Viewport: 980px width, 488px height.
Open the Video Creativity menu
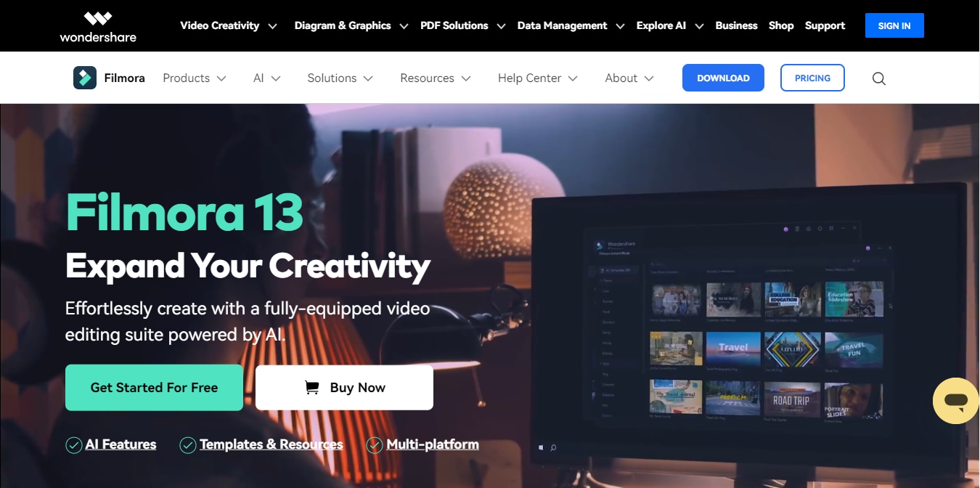click(220, 25)
